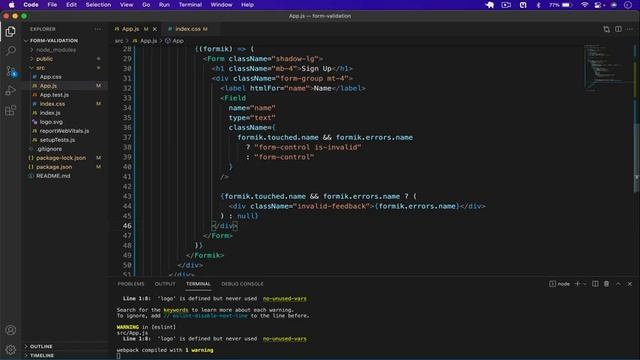The image size is (640, 360).
Task: Expand the OUTLINE section
Action: tap(41, 346)
